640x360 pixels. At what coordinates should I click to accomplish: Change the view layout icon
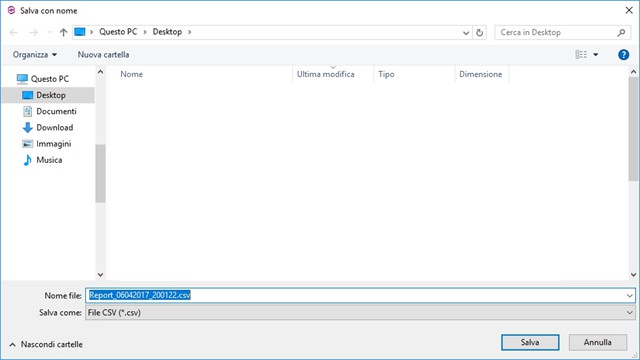[581, 55]
